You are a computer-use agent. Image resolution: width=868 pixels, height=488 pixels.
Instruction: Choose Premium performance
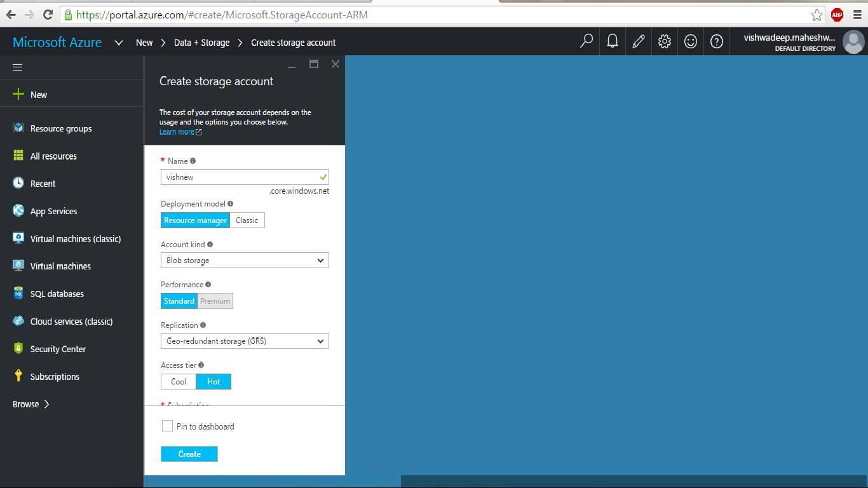click(215, 301)
